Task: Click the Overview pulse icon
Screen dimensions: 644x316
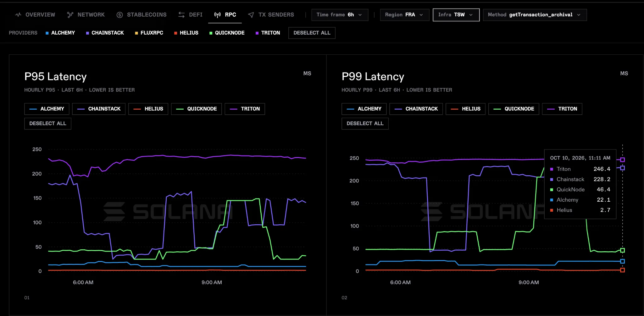Action: tap(18, 15)
